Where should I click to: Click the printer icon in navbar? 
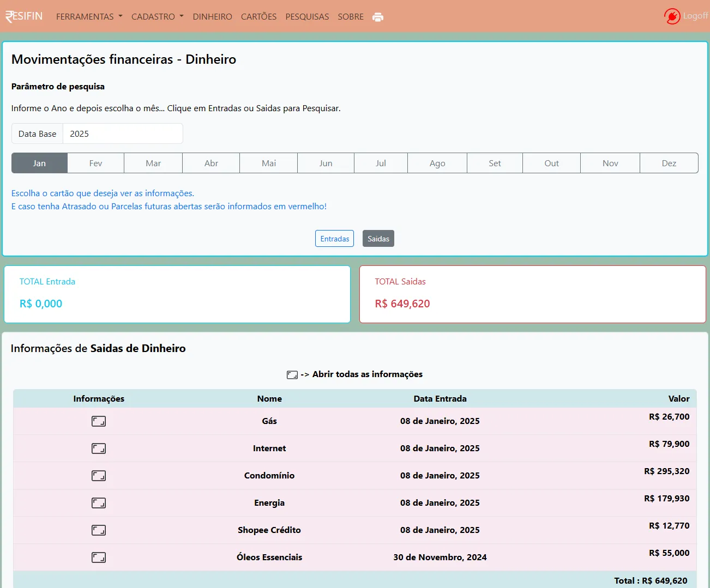pyautogui.click(x=377, y=17)
